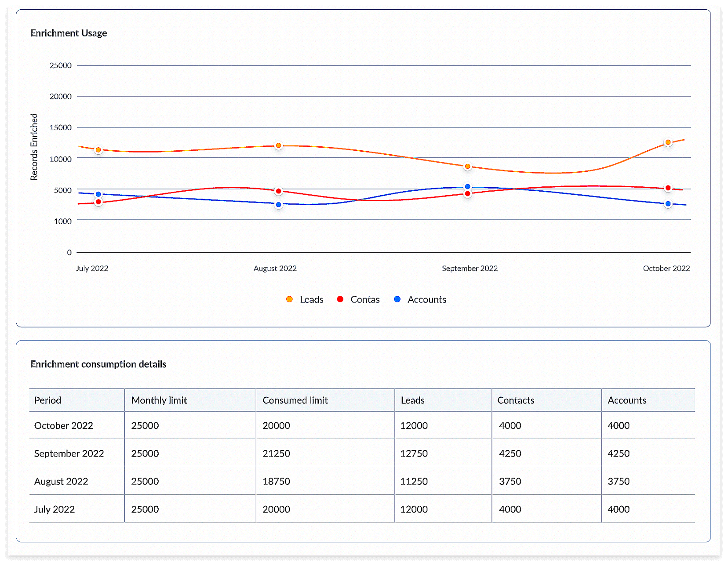Click Leads value 11250
Image resolution: width=728 pixels, height=566 pixels.
[x=414, y=482]
